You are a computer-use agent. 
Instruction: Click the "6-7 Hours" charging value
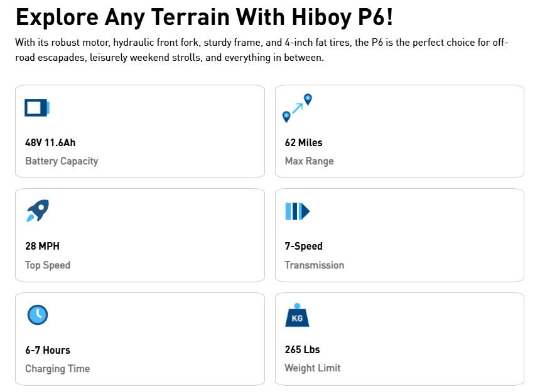tap(48, 350)
